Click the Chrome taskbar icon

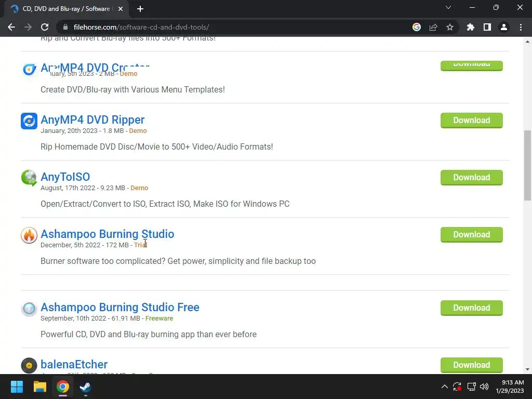pos(63,387)
